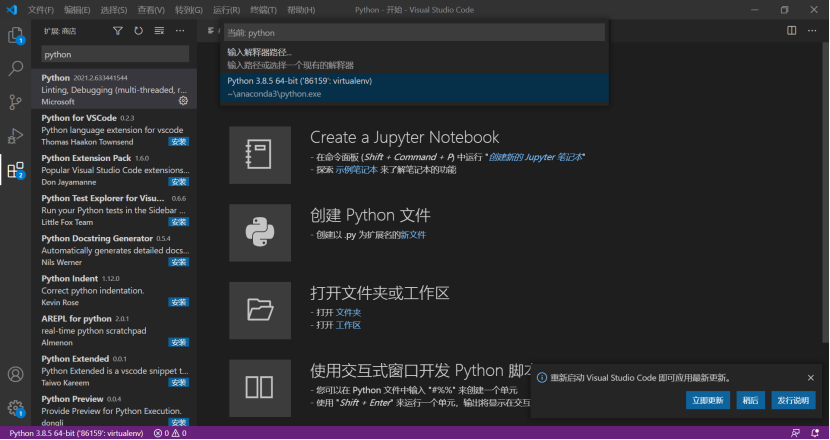Filter extensions using the funnel icon
The height and width of the screenshot is (440, 830).
pyautogui.click(x=118, y=31)
